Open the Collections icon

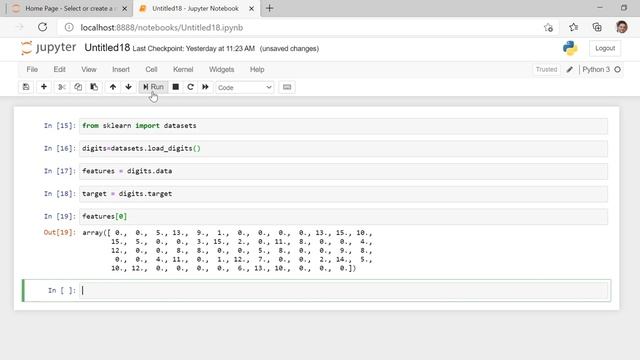[x=597, y=27]
